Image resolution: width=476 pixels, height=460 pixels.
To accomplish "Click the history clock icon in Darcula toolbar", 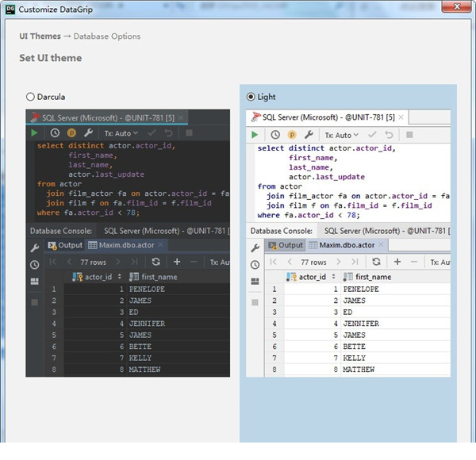I will click(x=55, y=133).
